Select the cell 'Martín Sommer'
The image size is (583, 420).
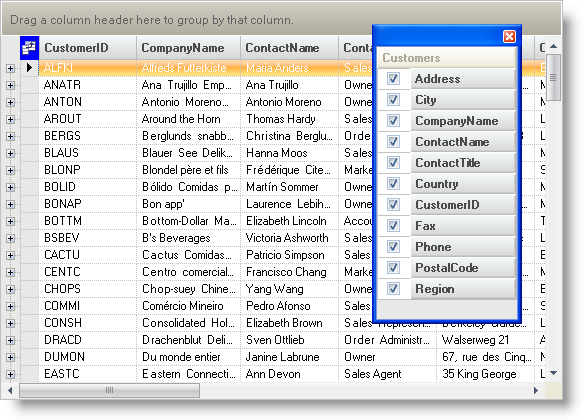[x=289, y=187]
